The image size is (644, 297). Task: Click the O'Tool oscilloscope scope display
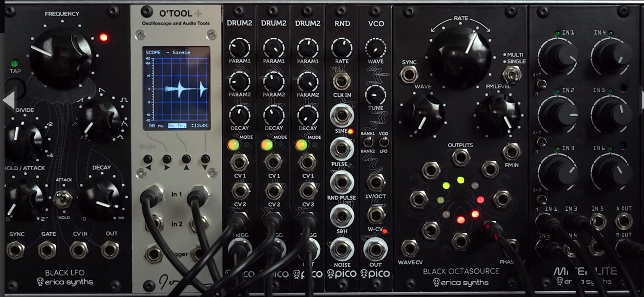click(176, 88)
